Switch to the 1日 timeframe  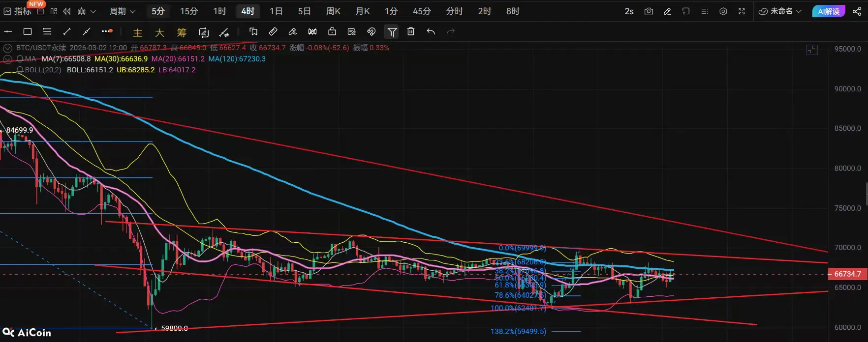point(276,11)
